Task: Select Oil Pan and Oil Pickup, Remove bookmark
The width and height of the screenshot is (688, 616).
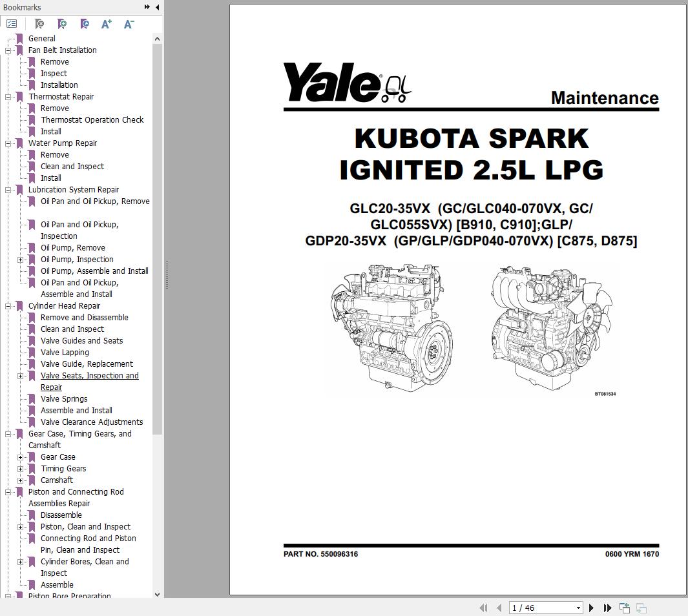Action: pos(95,201)
